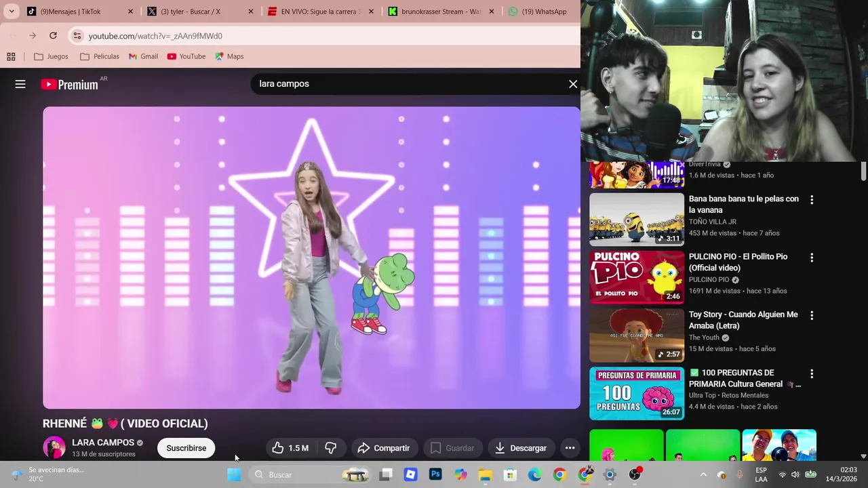This screenshot has width=868, height=488.
Task: Open Microsoft Edge from the taskbar
Action: 535,474
